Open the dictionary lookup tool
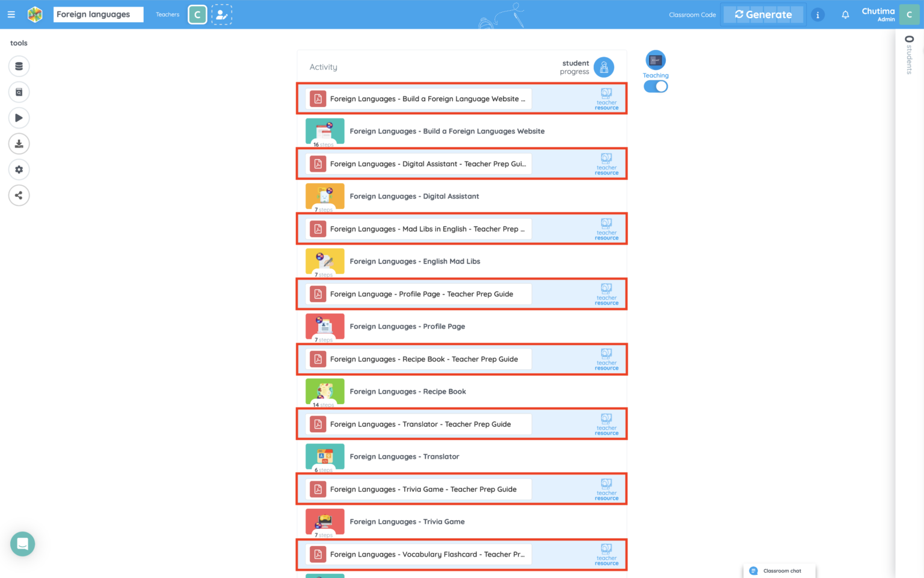Image resolution: width=924 pixels, height=578 pixels. click(x=19, y=92)
